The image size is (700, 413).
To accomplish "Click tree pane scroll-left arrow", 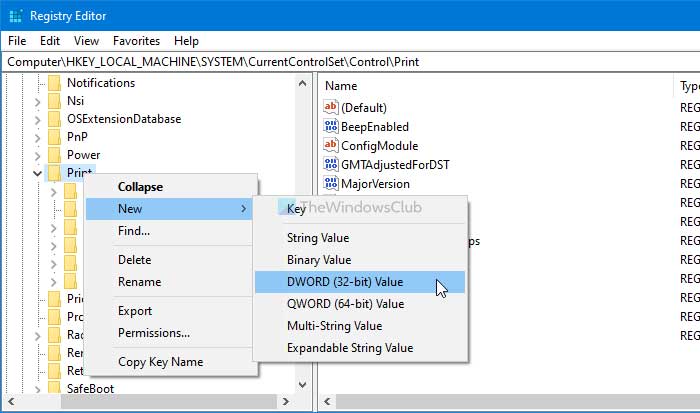I will coord(12,401).
